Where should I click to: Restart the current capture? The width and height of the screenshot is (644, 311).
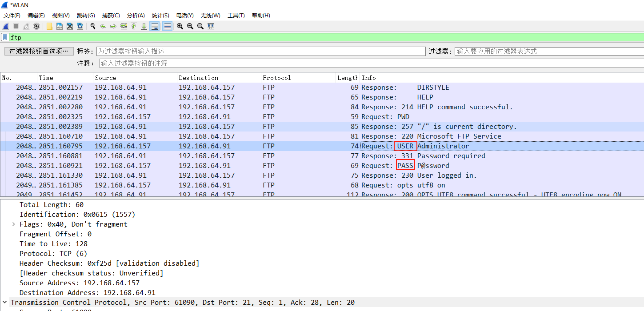pyautogui.click(x=26, y=26)
